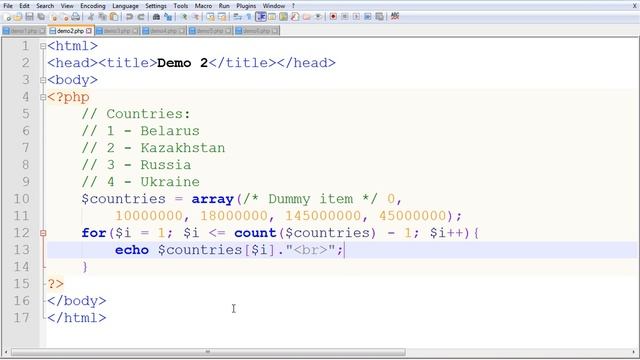The height and width of the screenshot is (360, 640).
Task: Open user defined language dialog icon
Action: (271, 17)
